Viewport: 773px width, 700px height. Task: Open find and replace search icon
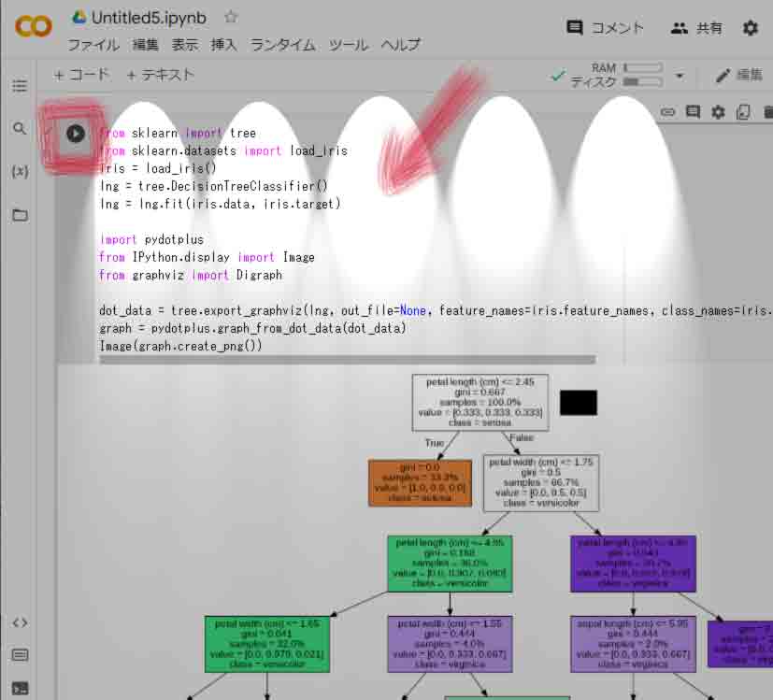pos(20,129)
